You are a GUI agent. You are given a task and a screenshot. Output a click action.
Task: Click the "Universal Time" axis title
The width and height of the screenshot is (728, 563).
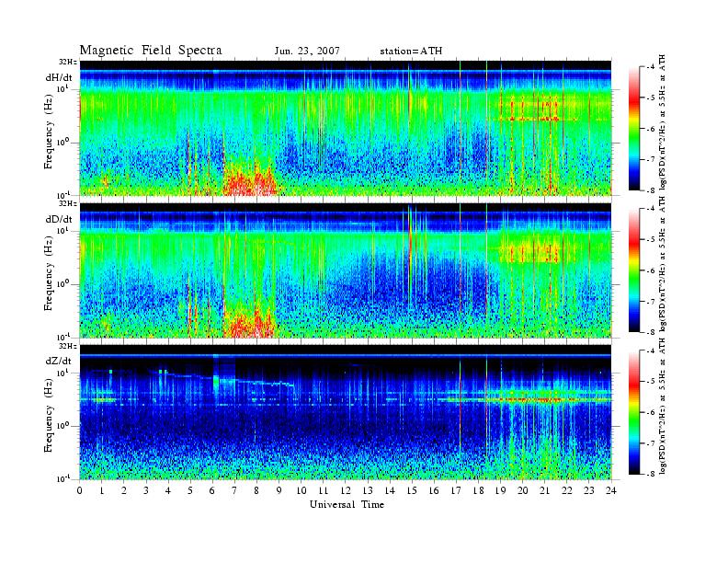tap(347, 504)
